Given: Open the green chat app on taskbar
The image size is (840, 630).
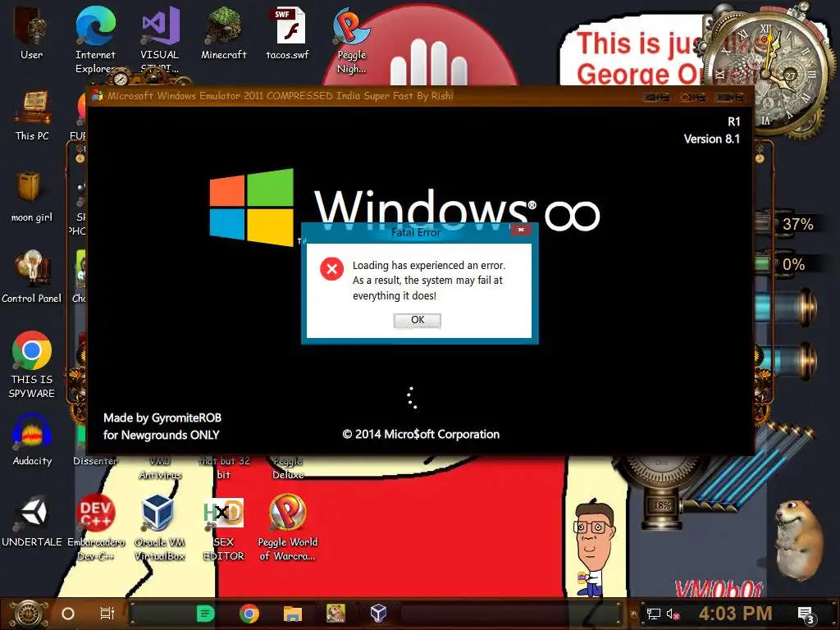Looking at the screenshot, I should click(x=205, y=614).
